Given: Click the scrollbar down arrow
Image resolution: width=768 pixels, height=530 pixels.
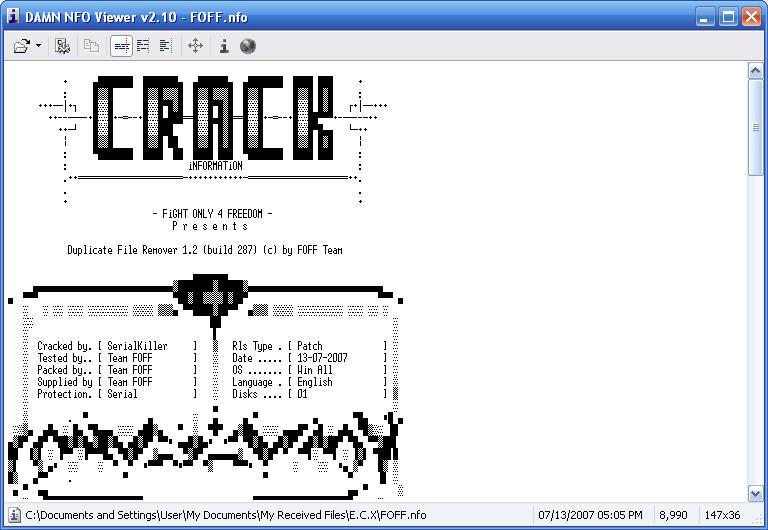Looking at the screenshot, I should click(x=755, y=493).
